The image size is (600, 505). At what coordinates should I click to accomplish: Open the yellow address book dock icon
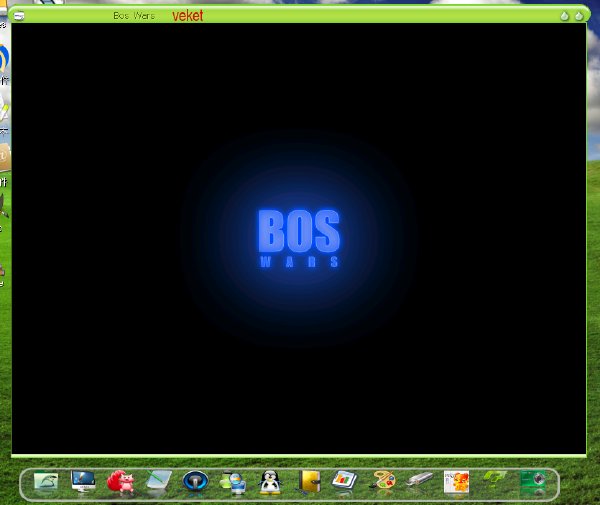(x=309, y=481)
